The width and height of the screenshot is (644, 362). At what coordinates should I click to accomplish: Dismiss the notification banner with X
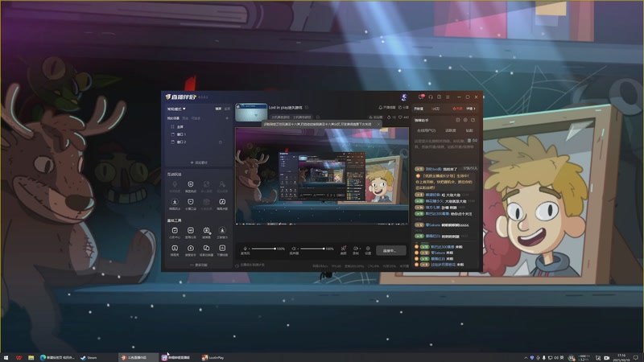pyautogui.click(x=378, y=124)
